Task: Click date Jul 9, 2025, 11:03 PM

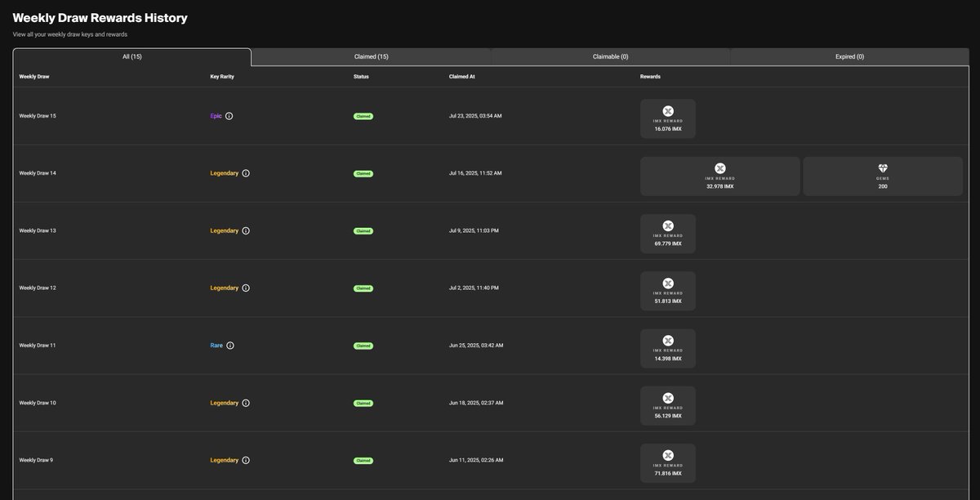Action: click(474, 230)
